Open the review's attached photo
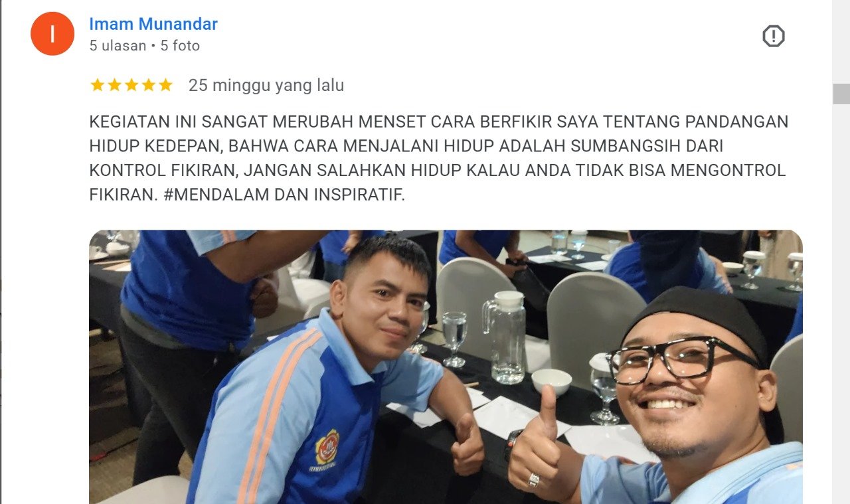 pos(446,367)
